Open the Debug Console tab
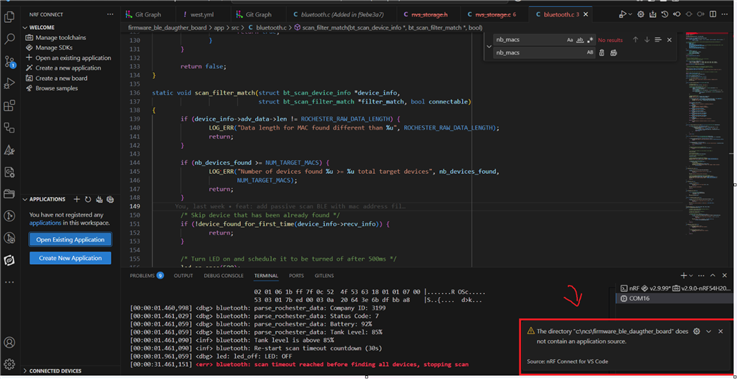Image resolution: width=738 pixels, height=379 pixels. click(224, 275)
